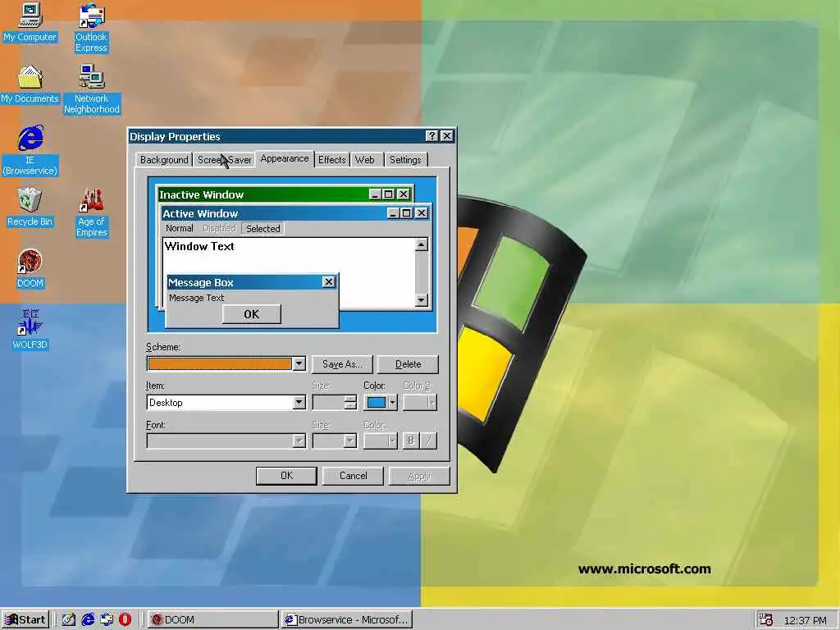Select the Appearance tab
The width and height of the screenshot is (840, 630).
click(285, 158)
